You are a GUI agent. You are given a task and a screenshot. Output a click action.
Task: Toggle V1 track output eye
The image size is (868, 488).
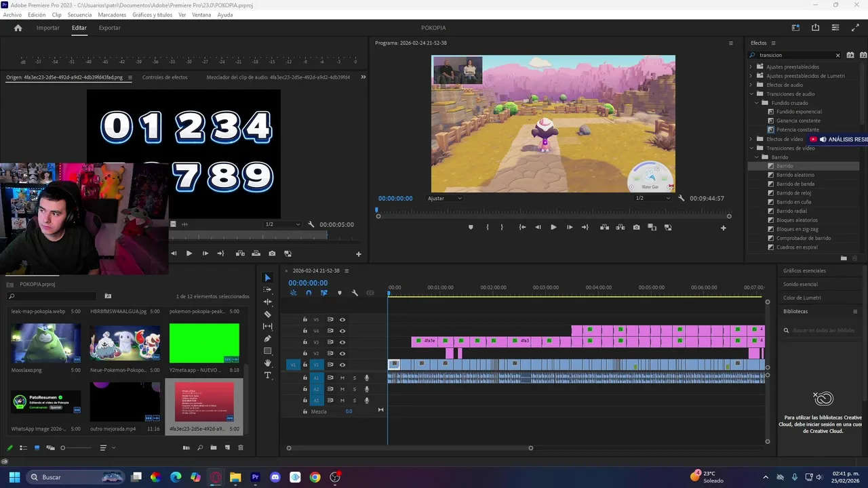(342, 365)
